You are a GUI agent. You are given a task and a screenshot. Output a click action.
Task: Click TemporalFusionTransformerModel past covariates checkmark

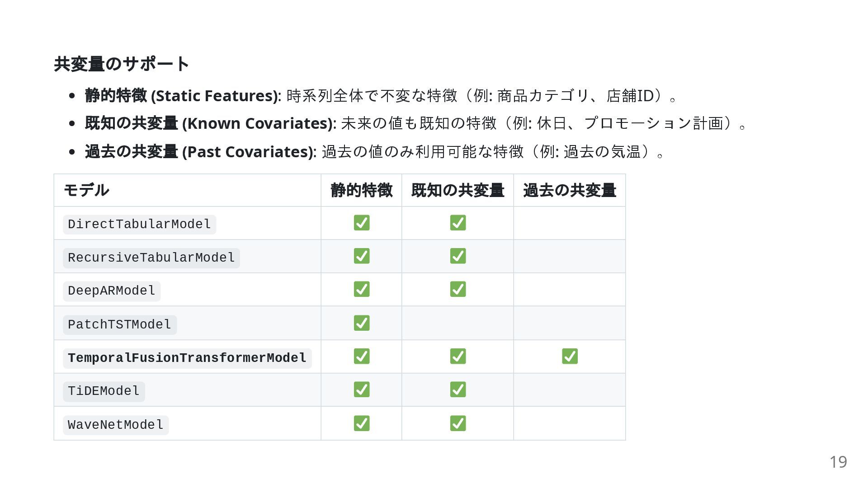coord(570,356)
